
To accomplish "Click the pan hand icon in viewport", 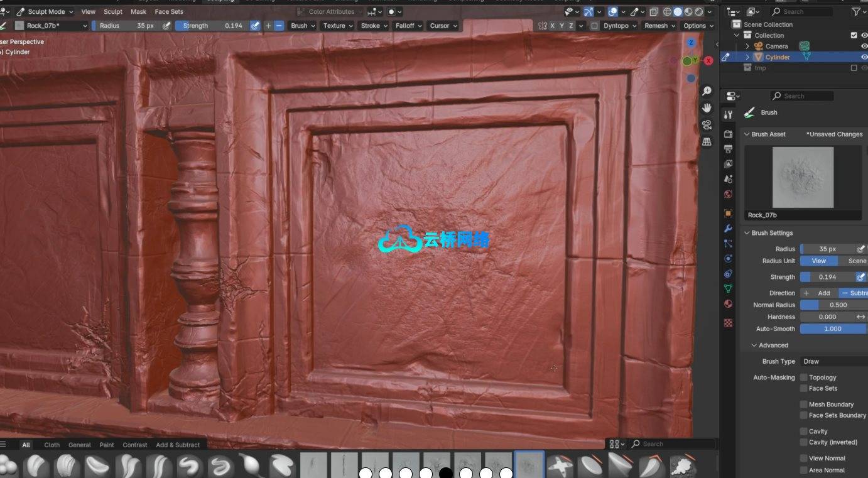I will click(707, 108).
